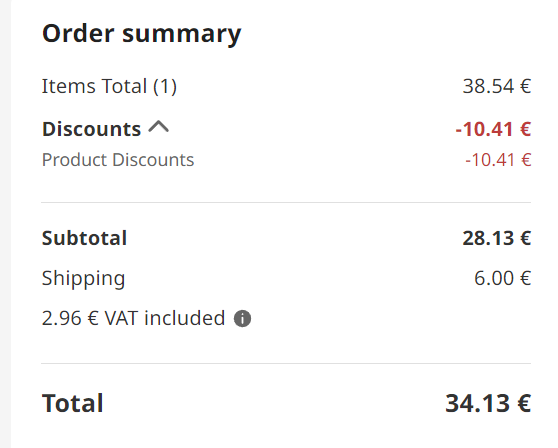Image resolution: width=558 pixels, height=448 pixels.
Task: Click the VAT info icon
Action: [x=242, y=318]
